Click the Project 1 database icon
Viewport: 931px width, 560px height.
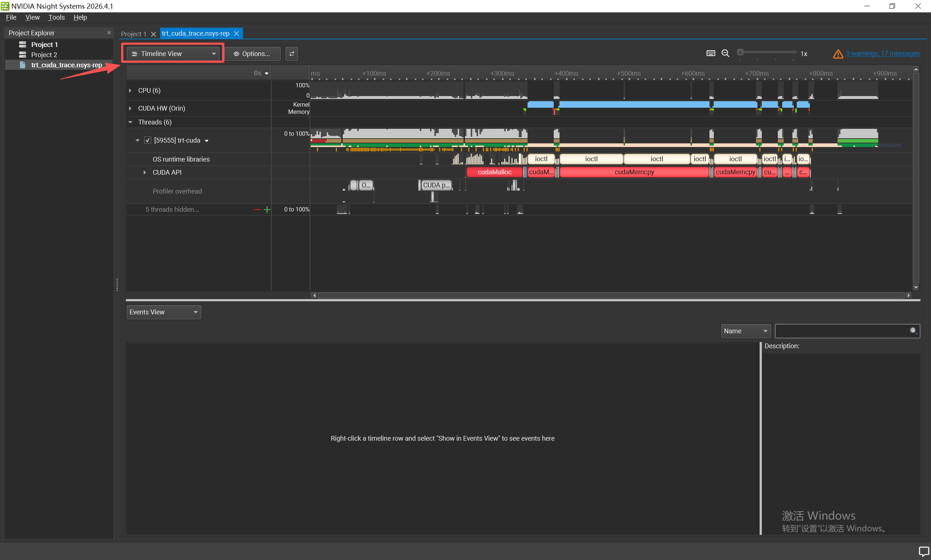pos(23,44)
